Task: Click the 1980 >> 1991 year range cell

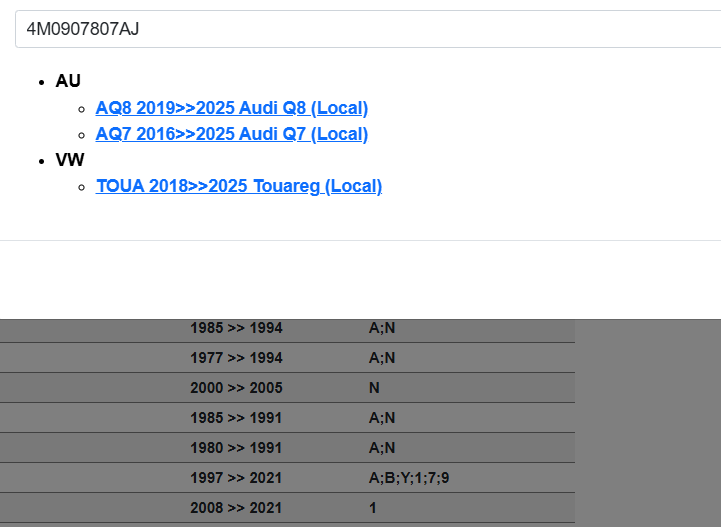Action: coord(236,448)
